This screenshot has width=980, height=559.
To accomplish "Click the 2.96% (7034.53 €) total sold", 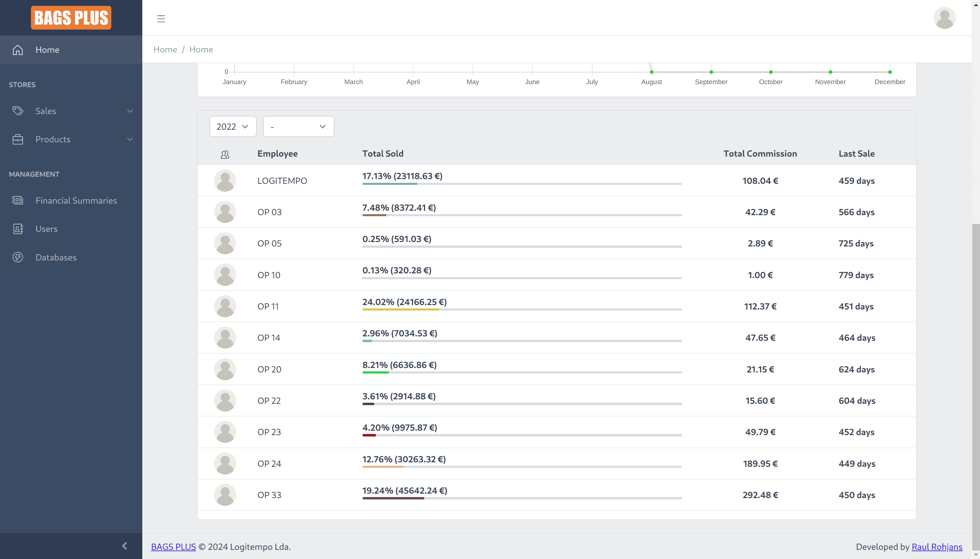I will click(400, 333).
